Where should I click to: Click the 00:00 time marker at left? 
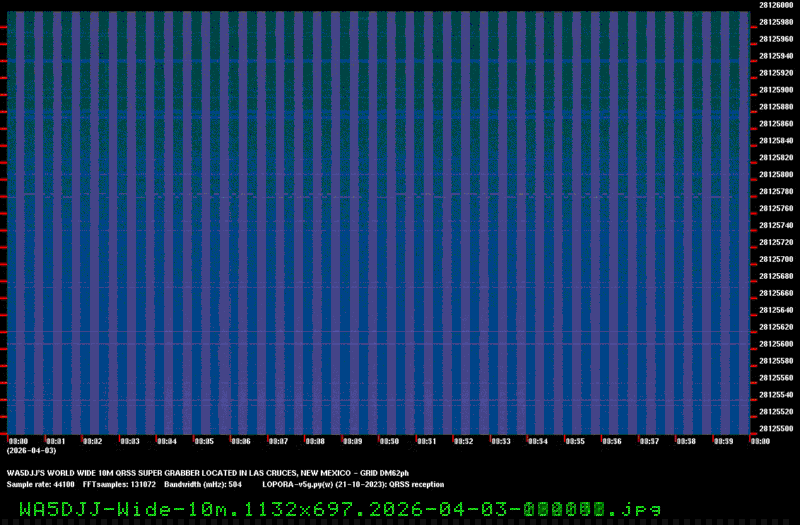pyautogui.click(x=18, y=441)
